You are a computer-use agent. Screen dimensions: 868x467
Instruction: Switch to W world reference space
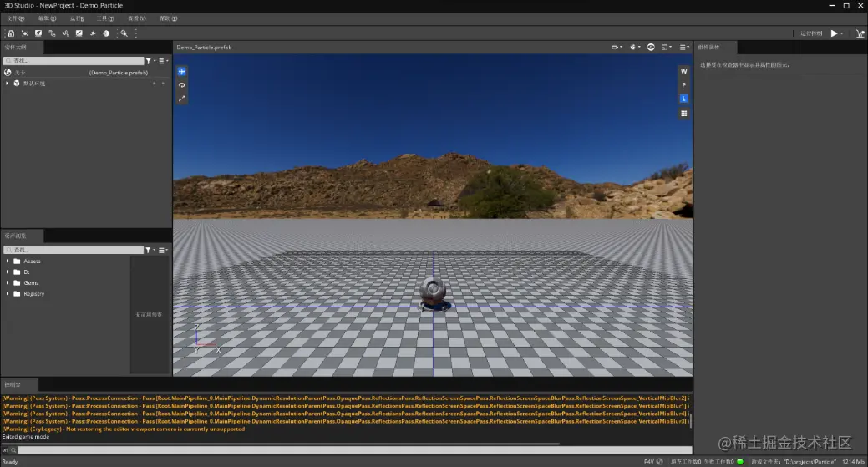(683, 71)
